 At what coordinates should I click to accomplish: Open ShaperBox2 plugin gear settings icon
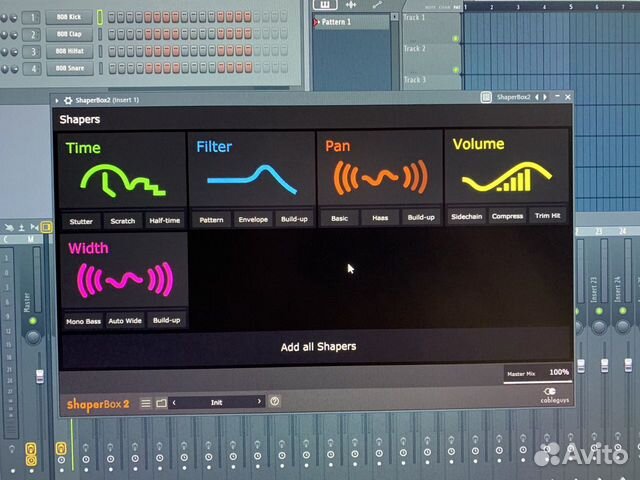pos(68,100)
